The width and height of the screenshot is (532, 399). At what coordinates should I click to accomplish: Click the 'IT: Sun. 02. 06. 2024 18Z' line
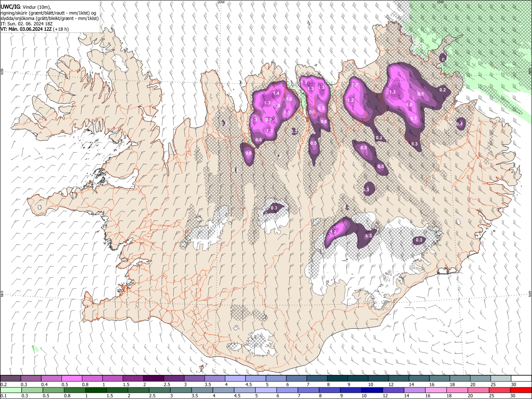(x=27, y=24)
